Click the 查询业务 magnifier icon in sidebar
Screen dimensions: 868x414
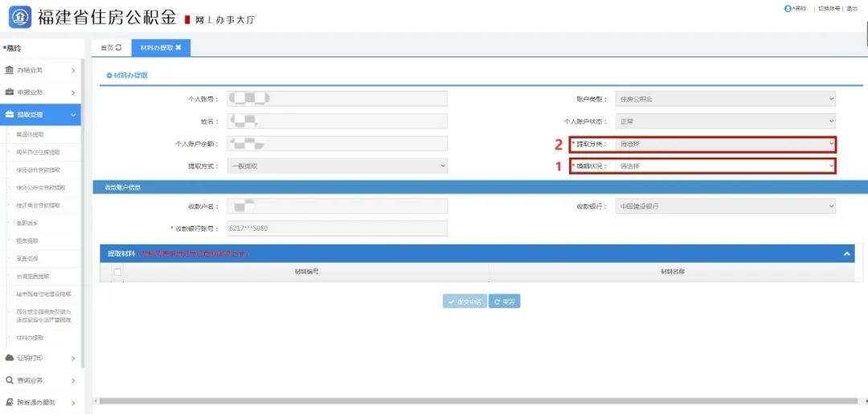pyautogui.click(x=10, y=380)
